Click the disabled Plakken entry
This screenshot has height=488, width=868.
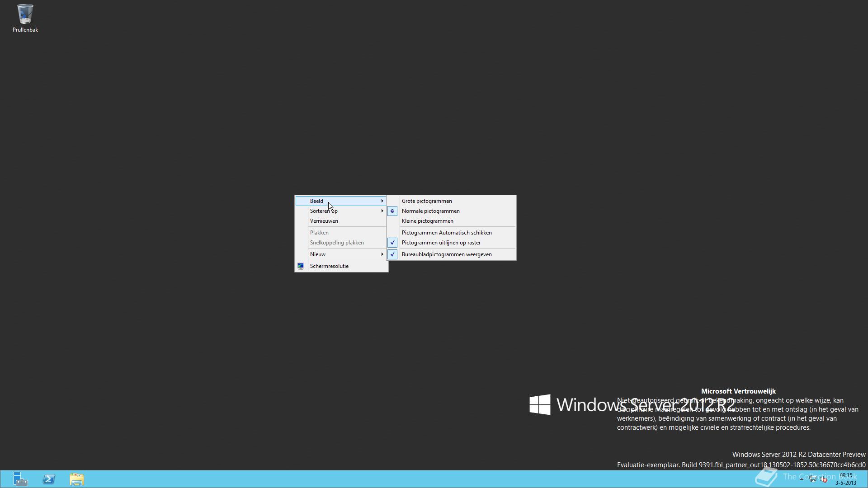tap(341, 233)
